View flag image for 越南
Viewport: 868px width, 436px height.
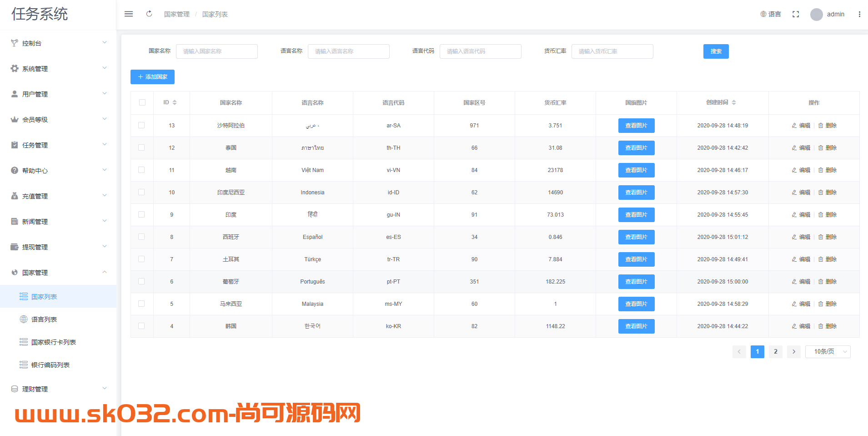[x=636, y=170]
